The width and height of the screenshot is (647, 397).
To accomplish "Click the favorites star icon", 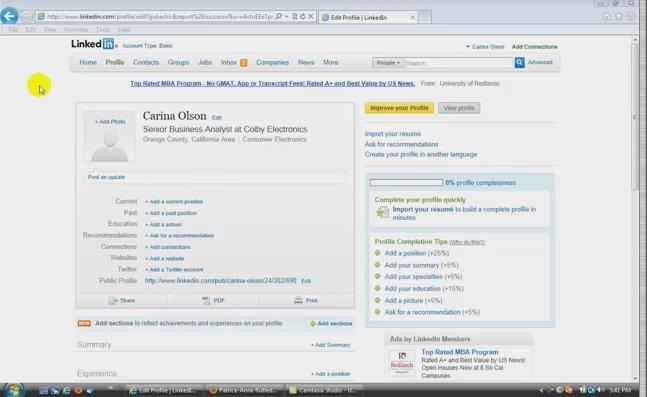I will click(x=619, y=17).
